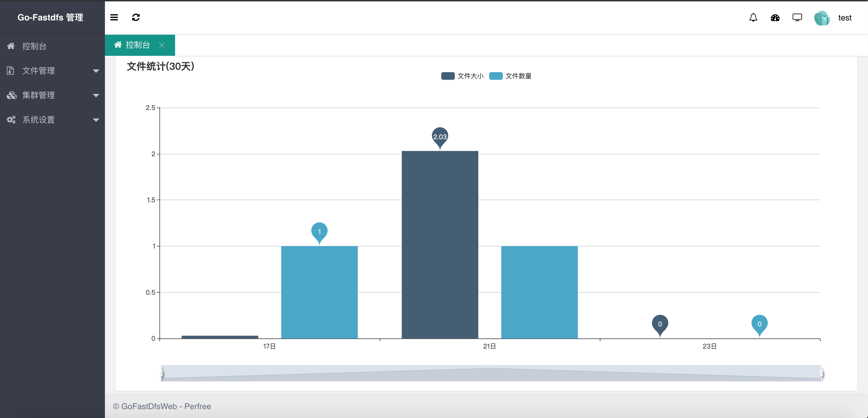Image resolution: width=868 pixels, height=418 pixels.
Task: Click the user avatar image
Action: click(822, 18)
